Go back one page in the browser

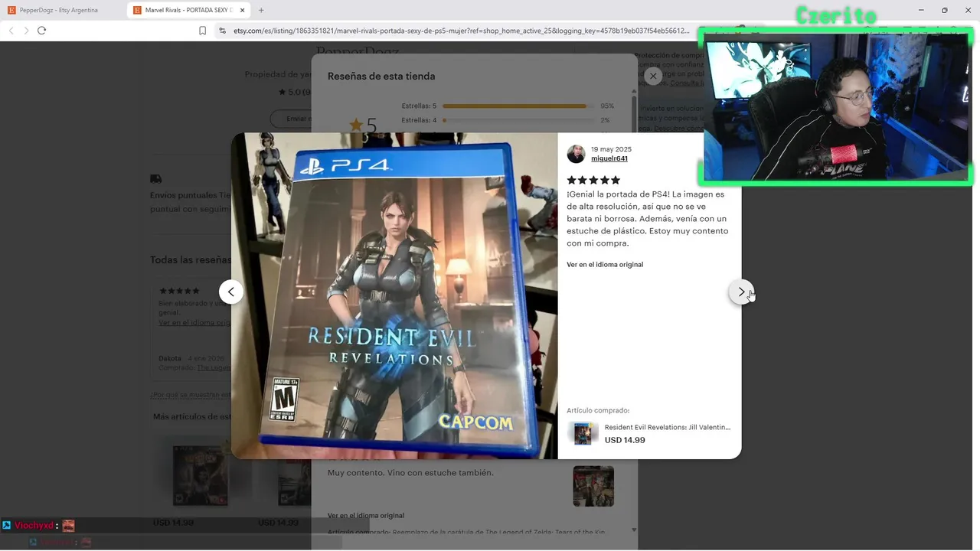tap(11, 31)
